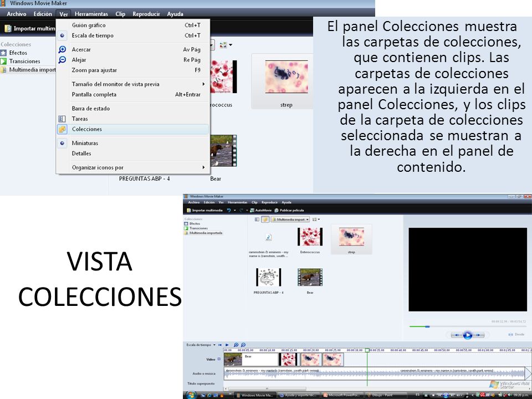Viewport: 532px width, 399px height.
Task: Click the Bear clip on the Video track
Action: tap(251, 359)
